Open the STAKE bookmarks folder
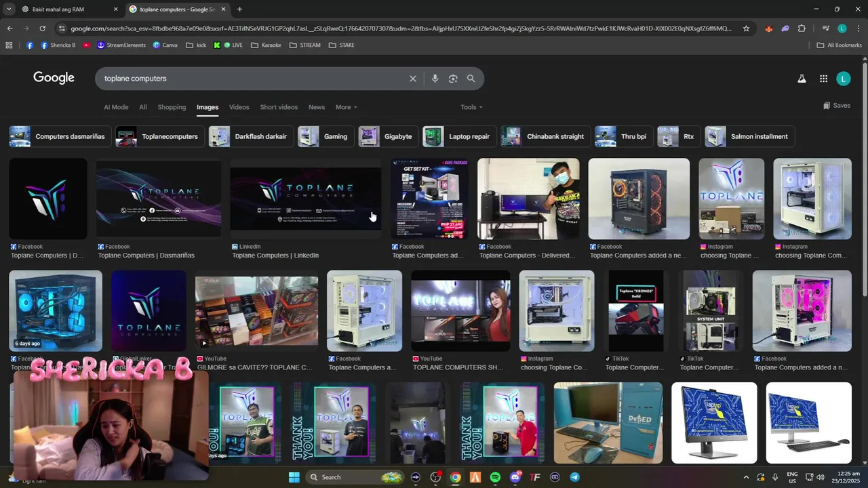Image resolution: width=868 pixels, height=488 pixels. click(342, 45)
